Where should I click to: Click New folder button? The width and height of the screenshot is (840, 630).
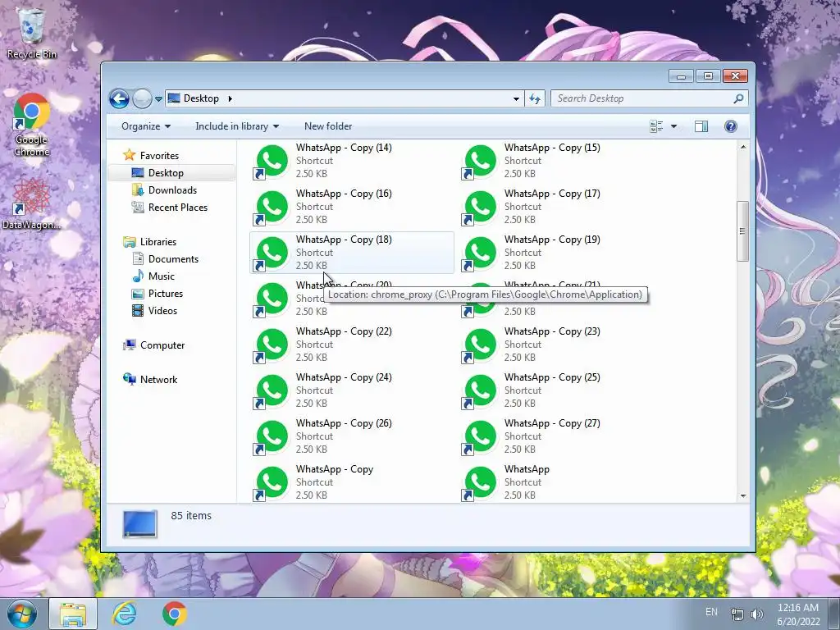click(328, 126)
